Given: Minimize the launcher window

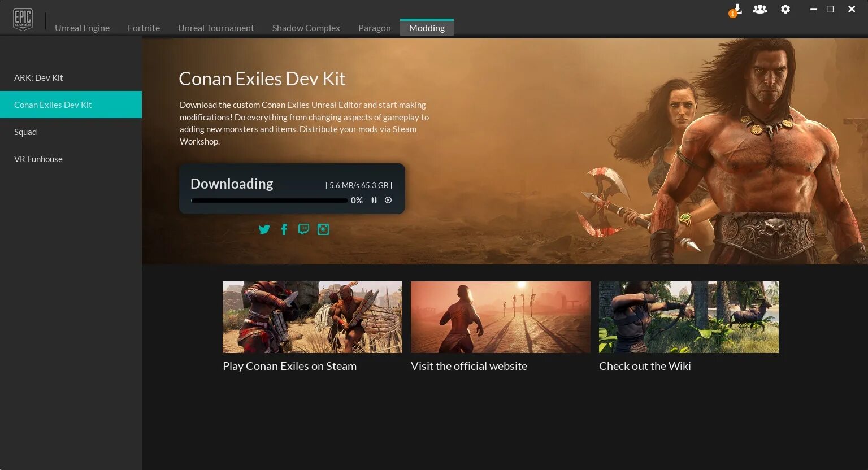Looking at the screenshot, I should point(813,9).
